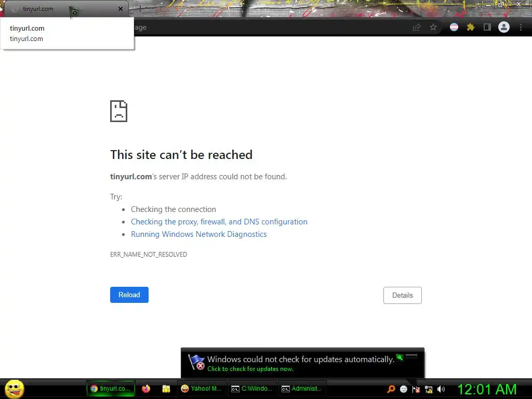Screen dimensions: 532x399
Task: Click 'This site can't be reached' heading
Action: click(x=181, y=155)
